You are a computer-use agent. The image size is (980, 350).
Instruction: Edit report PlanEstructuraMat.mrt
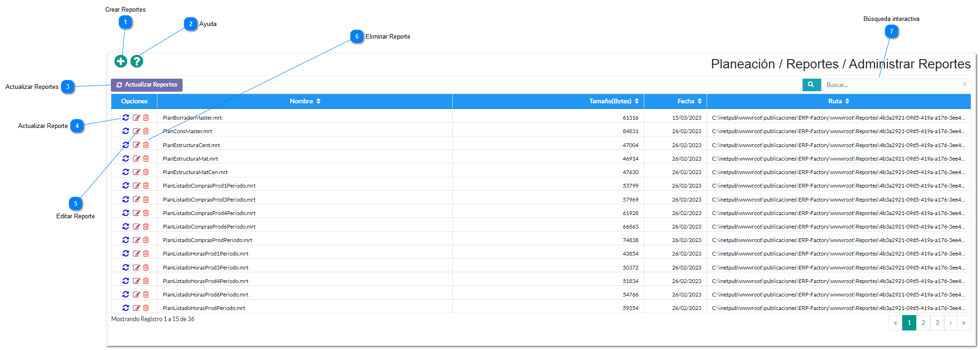point(136,158)
